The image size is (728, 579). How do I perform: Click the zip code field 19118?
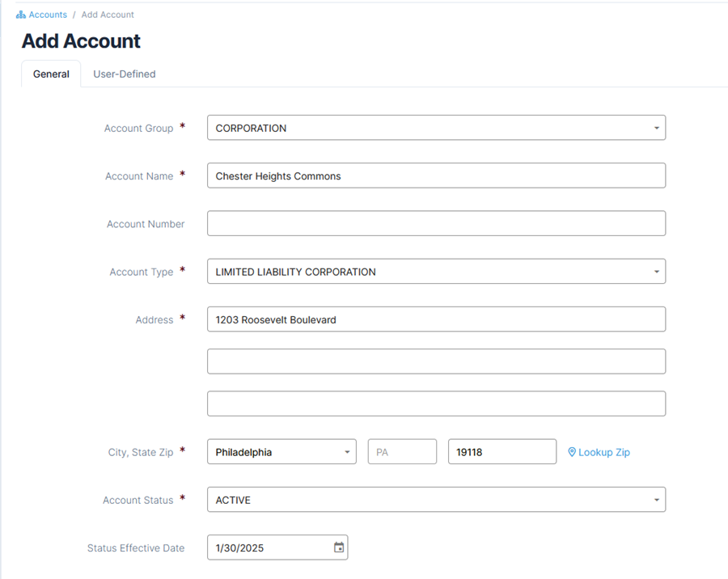tap(502, 452)
